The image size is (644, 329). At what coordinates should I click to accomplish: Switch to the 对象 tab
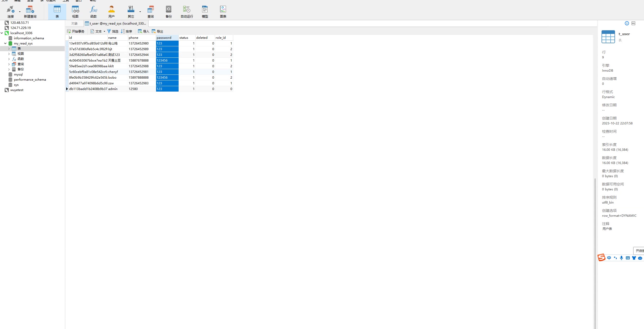point(75,24)
